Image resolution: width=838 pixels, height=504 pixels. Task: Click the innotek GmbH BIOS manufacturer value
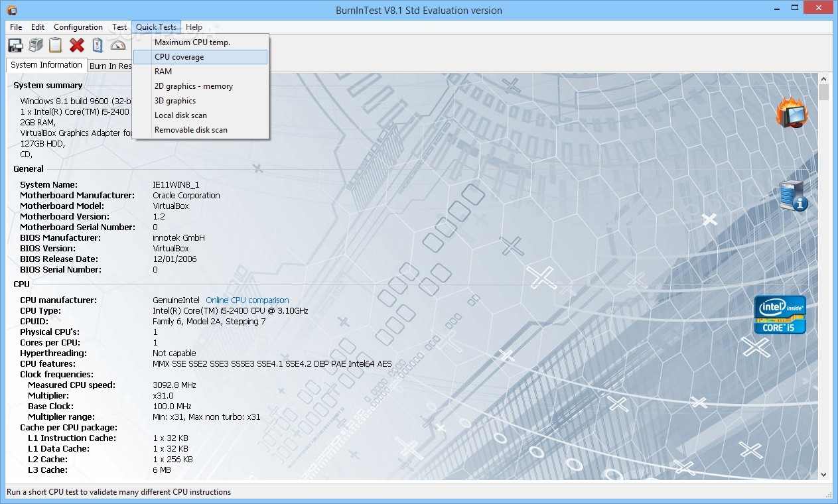pos(178,238)
